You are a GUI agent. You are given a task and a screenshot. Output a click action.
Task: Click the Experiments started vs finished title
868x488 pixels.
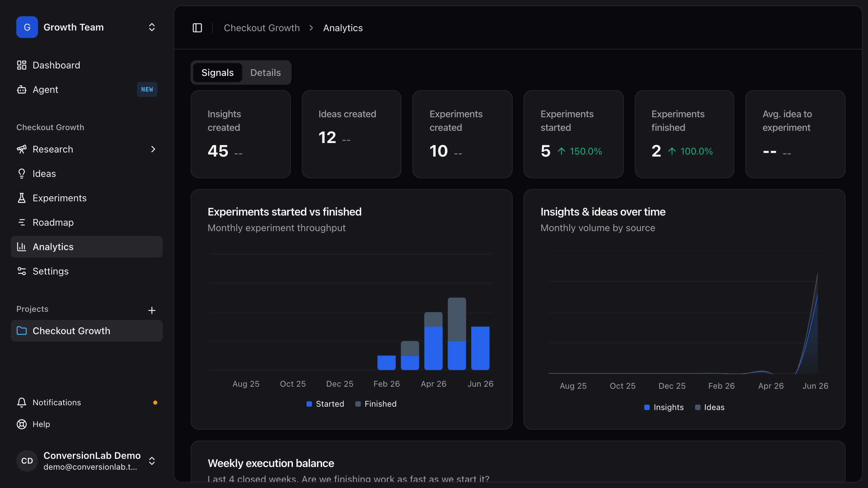point(284,212)
